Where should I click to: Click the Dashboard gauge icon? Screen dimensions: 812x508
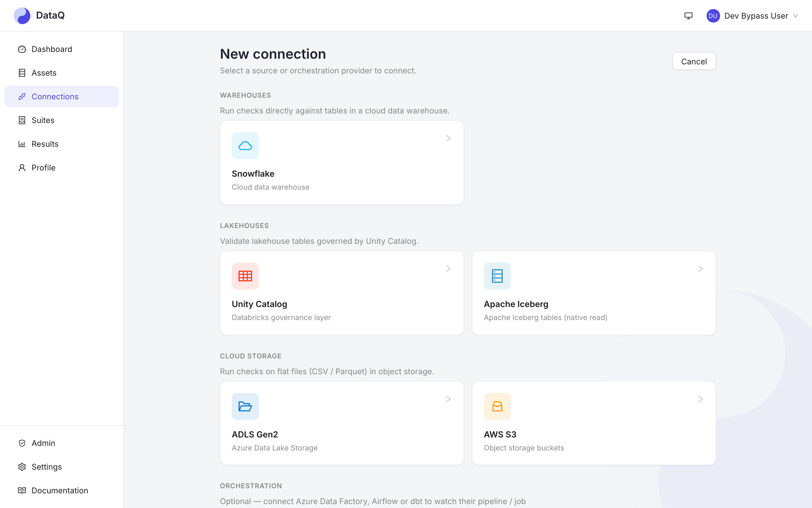[x=22, y=49]
